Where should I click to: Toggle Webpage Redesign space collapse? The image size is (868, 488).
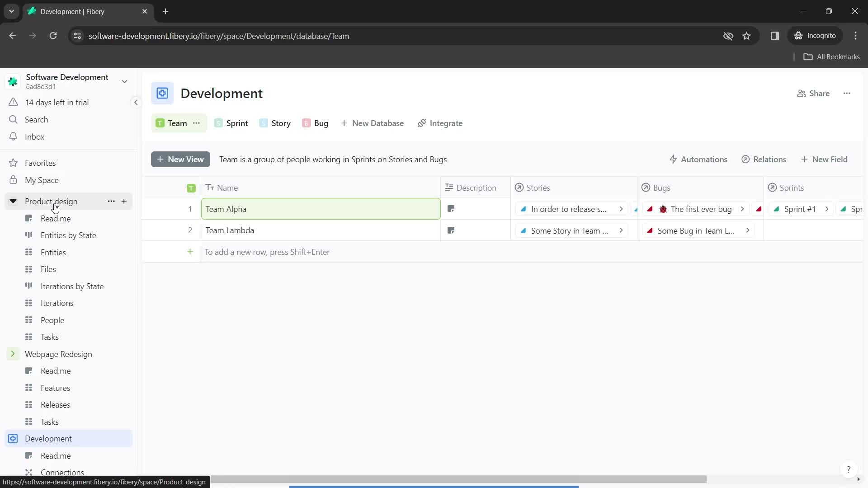tap(13, 354)
